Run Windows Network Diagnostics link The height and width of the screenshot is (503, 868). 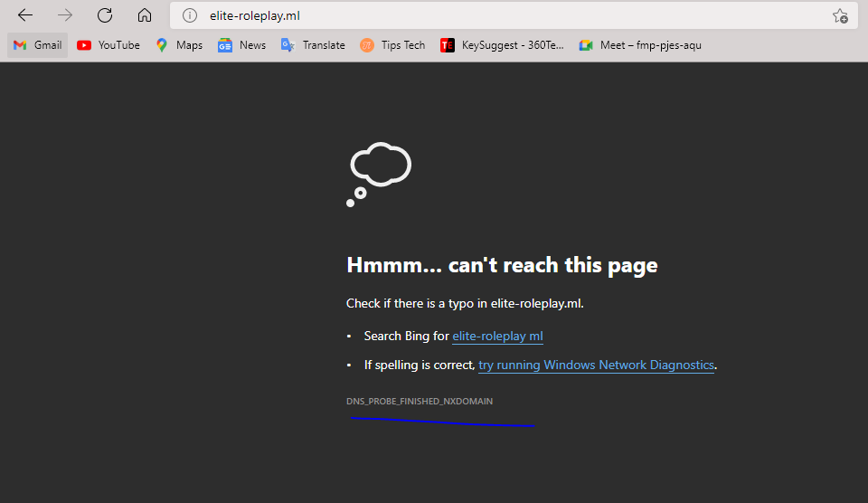click(596, 365)
